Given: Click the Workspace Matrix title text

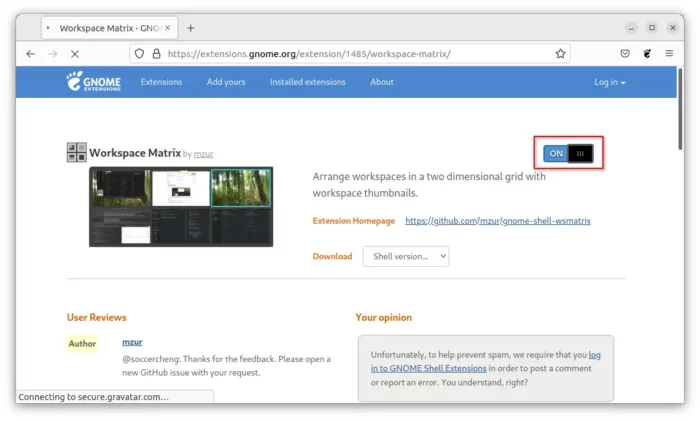Looking at the screenshot, I should (135, 153).
